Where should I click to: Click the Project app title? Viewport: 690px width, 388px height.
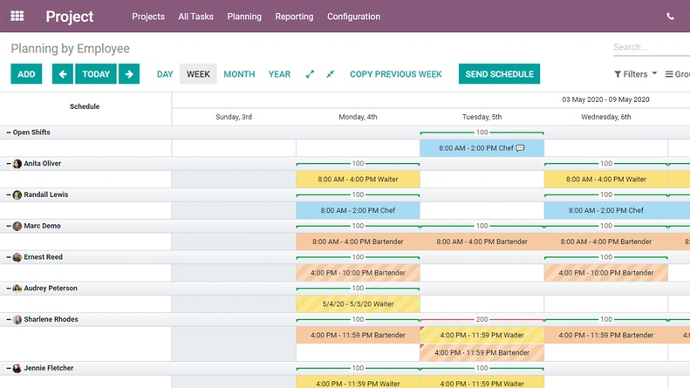point(70,16)
